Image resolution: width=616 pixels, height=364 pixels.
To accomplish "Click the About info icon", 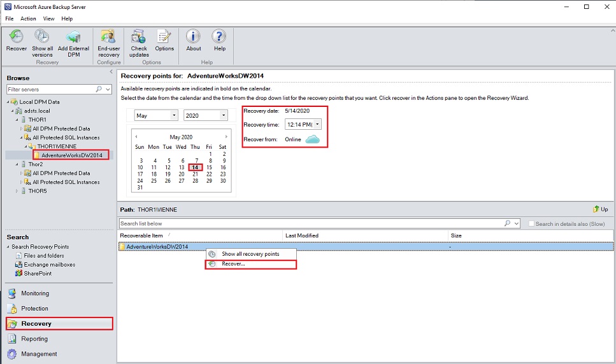I will point(193,36).
